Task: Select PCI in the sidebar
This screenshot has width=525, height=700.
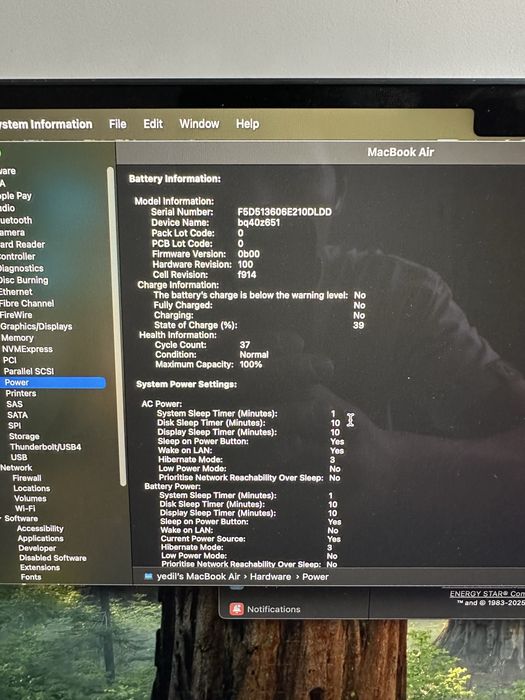Action: 9,360
